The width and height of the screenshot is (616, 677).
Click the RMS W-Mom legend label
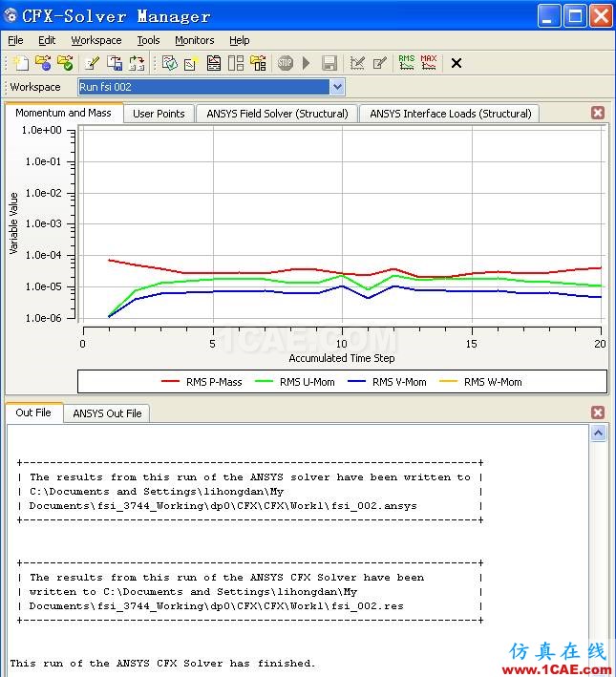pos(493,382)
